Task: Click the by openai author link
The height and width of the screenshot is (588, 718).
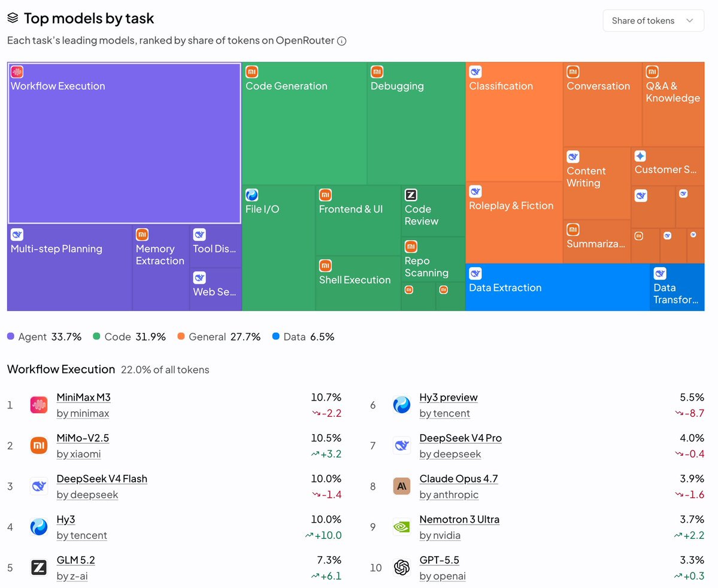Action: 443,577
